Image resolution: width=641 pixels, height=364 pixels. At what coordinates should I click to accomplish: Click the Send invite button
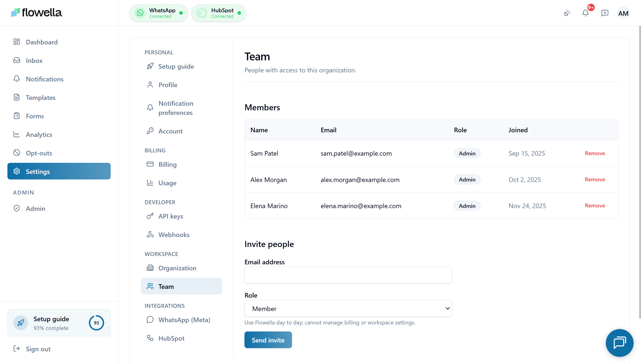pos(268,340)
